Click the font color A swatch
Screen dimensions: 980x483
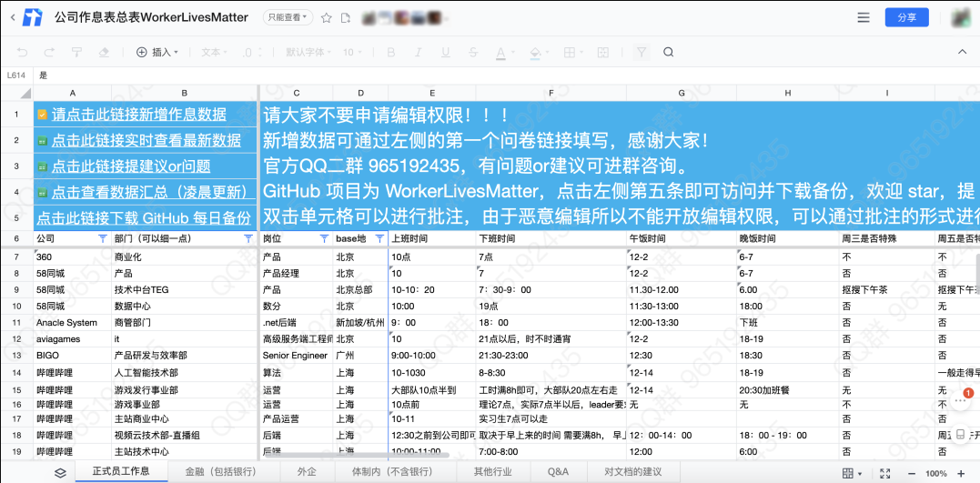[x=500, y=53]
